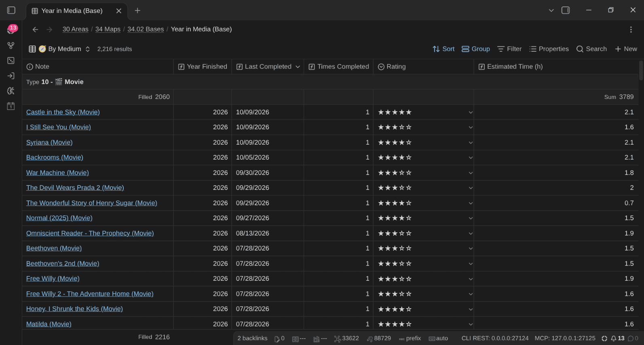Open Last Completed column sort chevron
Screen dimensions: 644x345
click(x=298, y=67)
